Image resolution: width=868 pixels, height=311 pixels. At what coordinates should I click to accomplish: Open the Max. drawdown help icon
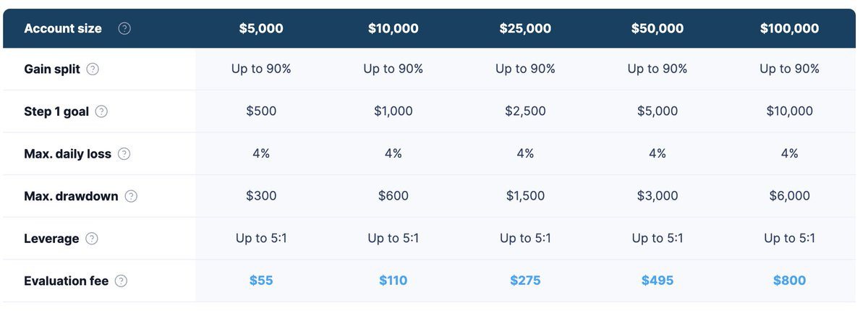tap(131, 196)
